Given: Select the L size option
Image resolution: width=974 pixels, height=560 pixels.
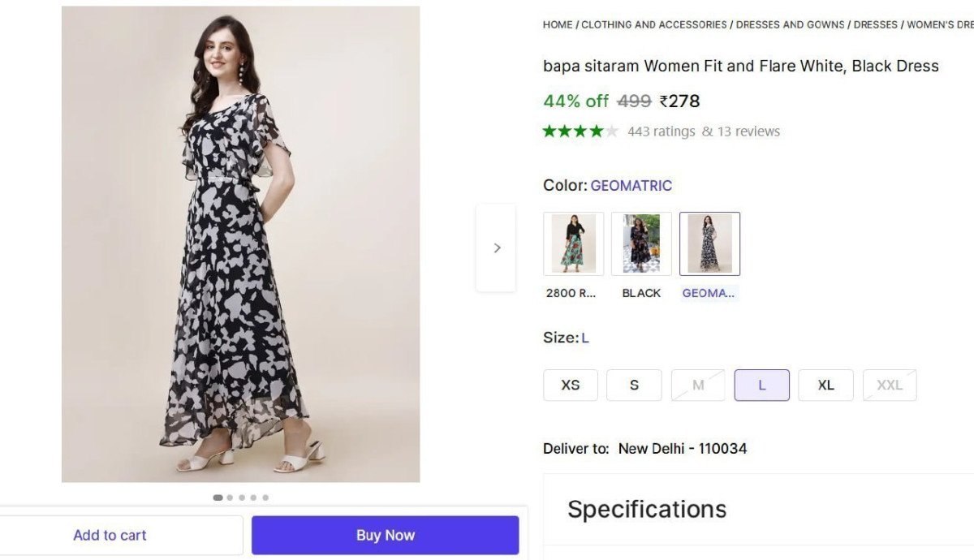Looking at the screenshot, I should coord(761,386).
